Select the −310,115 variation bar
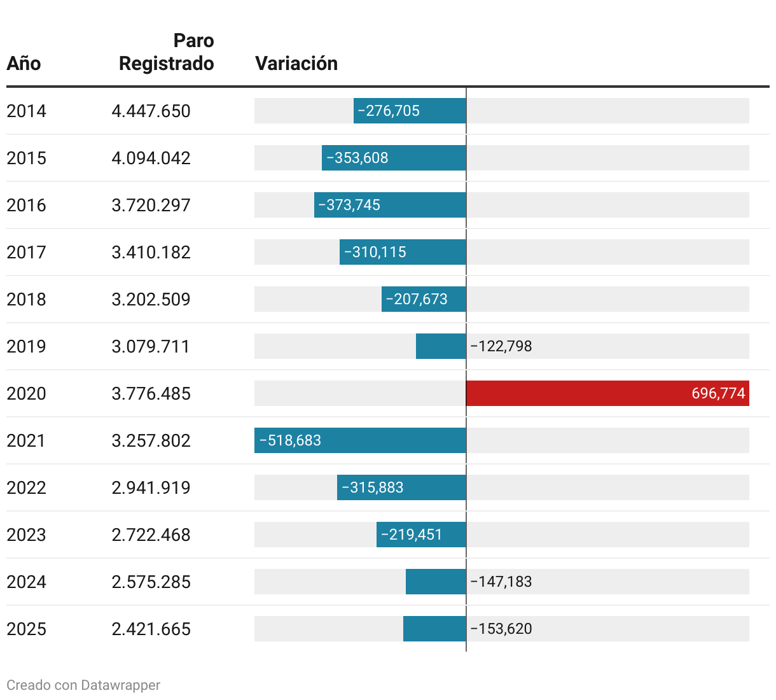This screenshot has height=700, width=776. (x=403, y=252)
